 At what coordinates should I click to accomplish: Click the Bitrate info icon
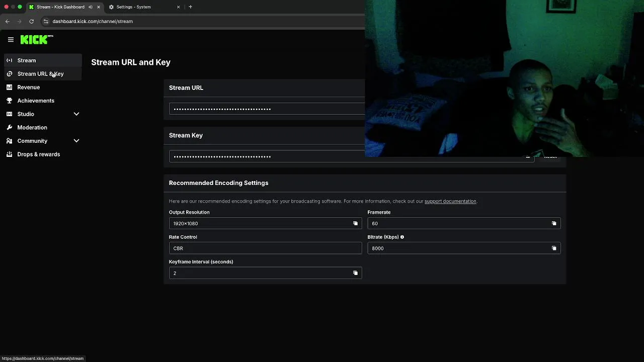402,237
